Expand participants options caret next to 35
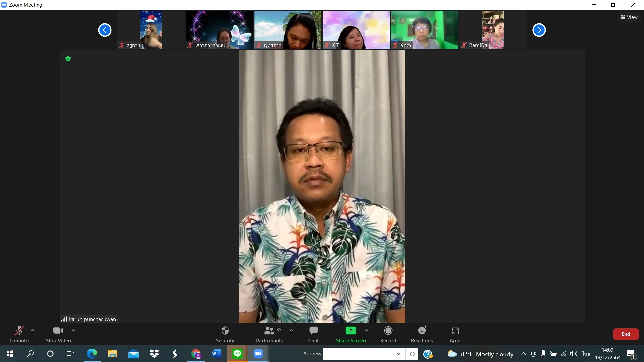644x362 pixels. pyautogui.click(x=291, y=330)
